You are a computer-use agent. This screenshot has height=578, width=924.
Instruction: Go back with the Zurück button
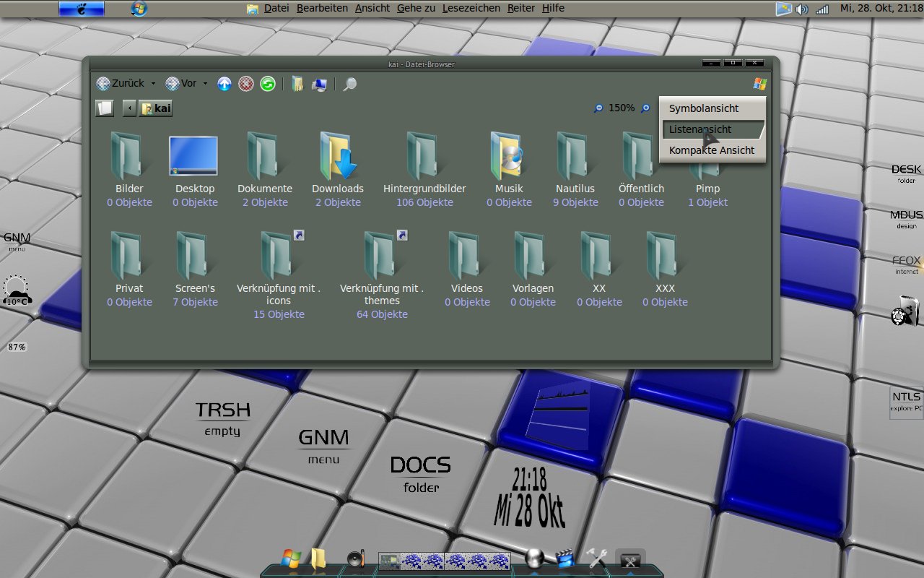(120, 84)
